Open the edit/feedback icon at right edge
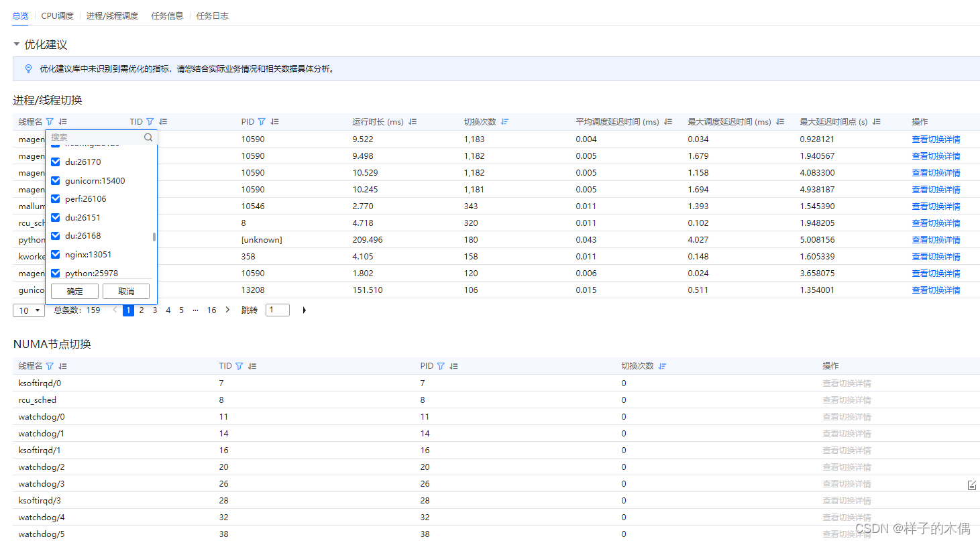 971,485
